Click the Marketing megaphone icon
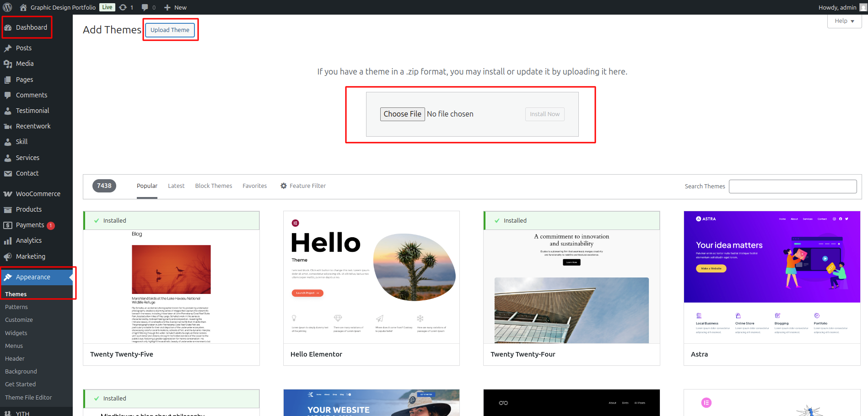 tap(8, 256)
